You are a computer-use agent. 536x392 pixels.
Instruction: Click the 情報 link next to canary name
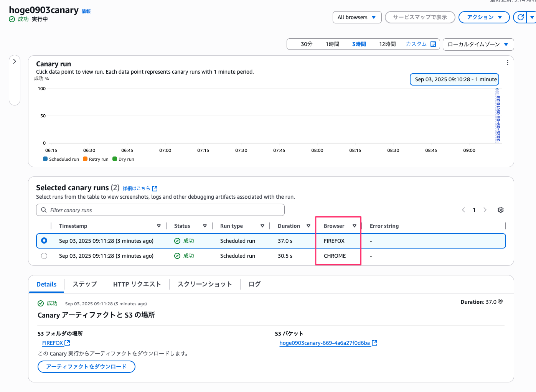[x=86, y=12]
